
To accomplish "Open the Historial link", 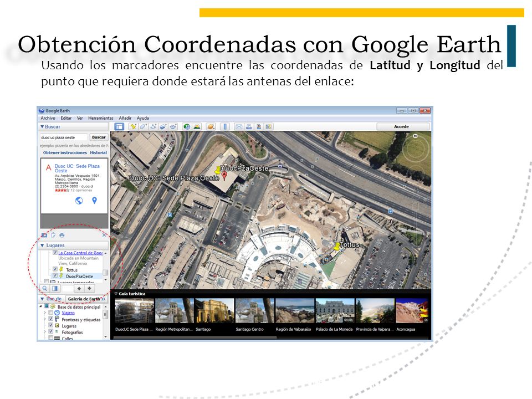I will (99, 153).
